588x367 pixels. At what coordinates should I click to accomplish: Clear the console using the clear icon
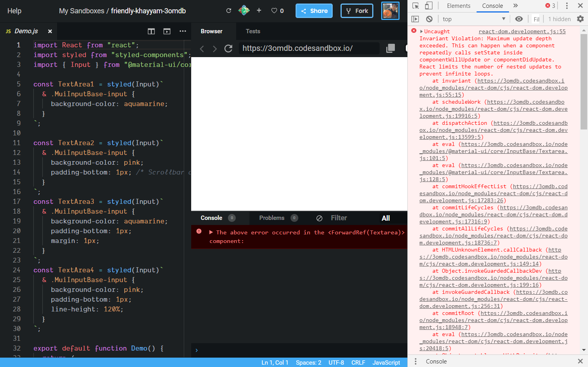click(429, 18)
